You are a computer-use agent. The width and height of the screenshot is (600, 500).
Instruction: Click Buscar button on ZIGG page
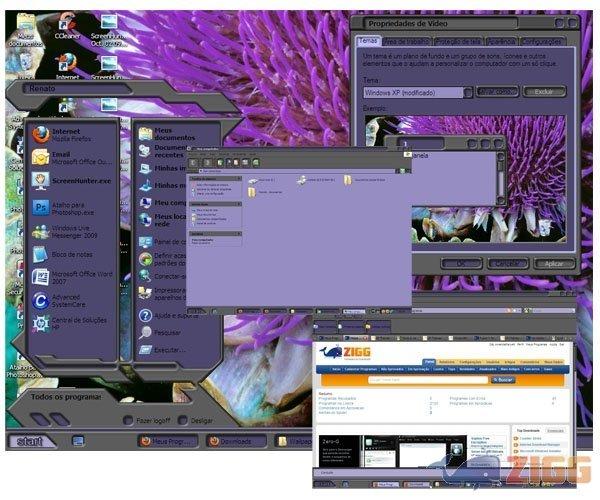click(x=503, y=380)
